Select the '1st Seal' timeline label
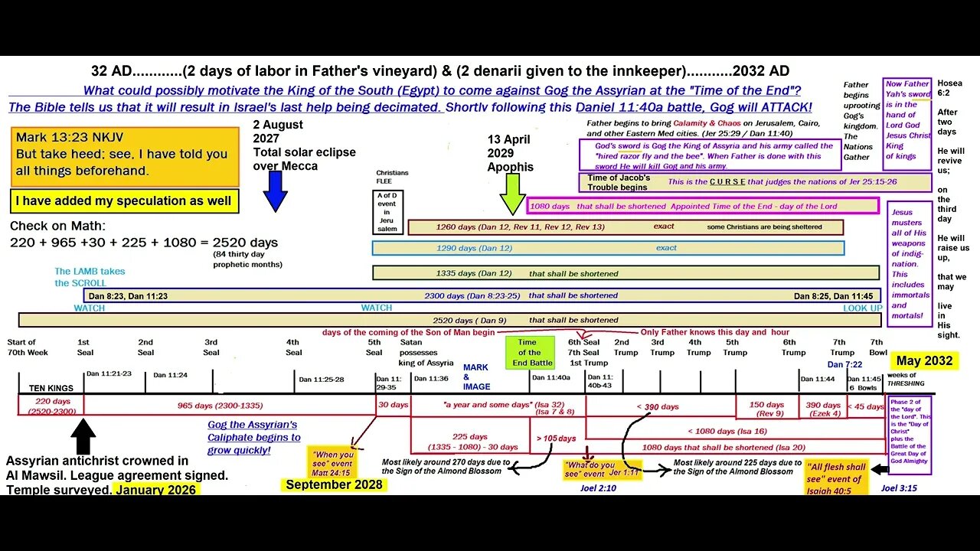This screenshot has height=551, width=980. pyautogui.click(x=84, y=347)
